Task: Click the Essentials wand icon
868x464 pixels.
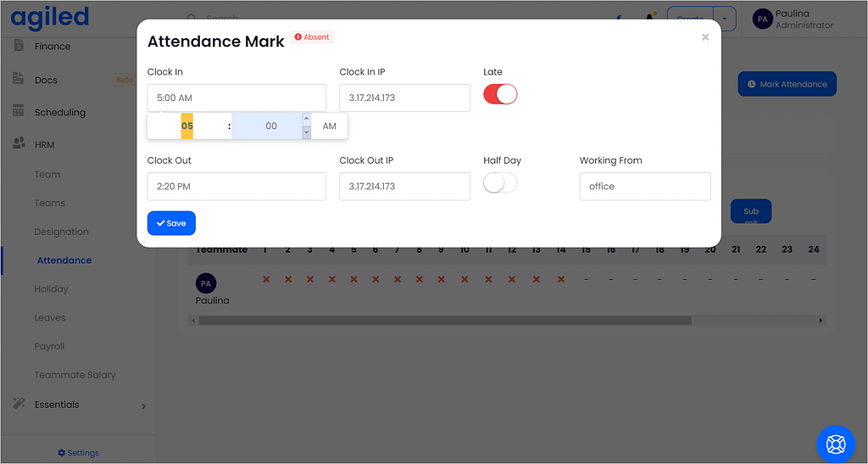Action: [19, 404]
